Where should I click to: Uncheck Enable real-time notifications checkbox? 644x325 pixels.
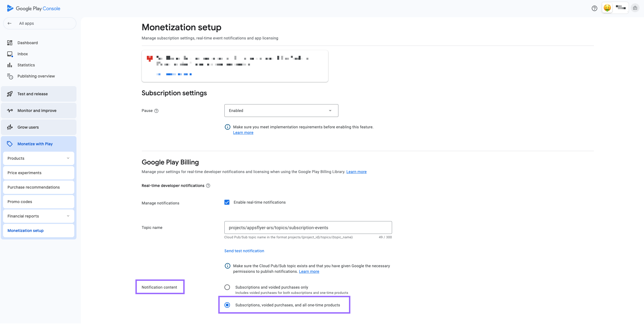pos(227,202)
